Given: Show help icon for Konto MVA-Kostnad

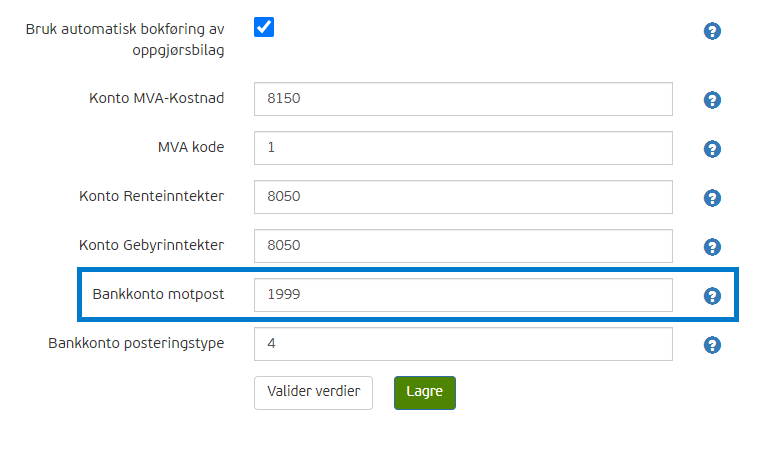Looking at the screenshot, I should click(x=712, y=100).
